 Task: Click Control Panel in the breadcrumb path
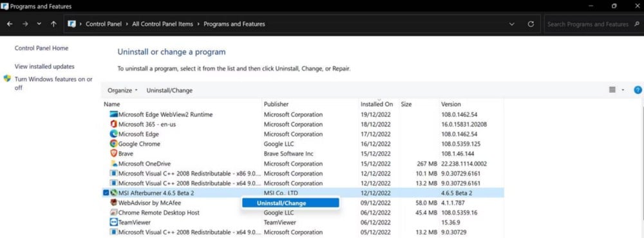click(x=104, y=24)
